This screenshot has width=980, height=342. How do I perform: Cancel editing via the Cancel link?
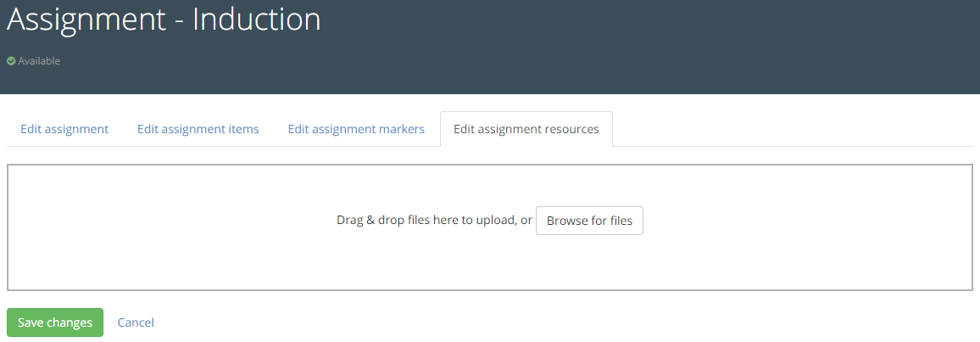136,322
